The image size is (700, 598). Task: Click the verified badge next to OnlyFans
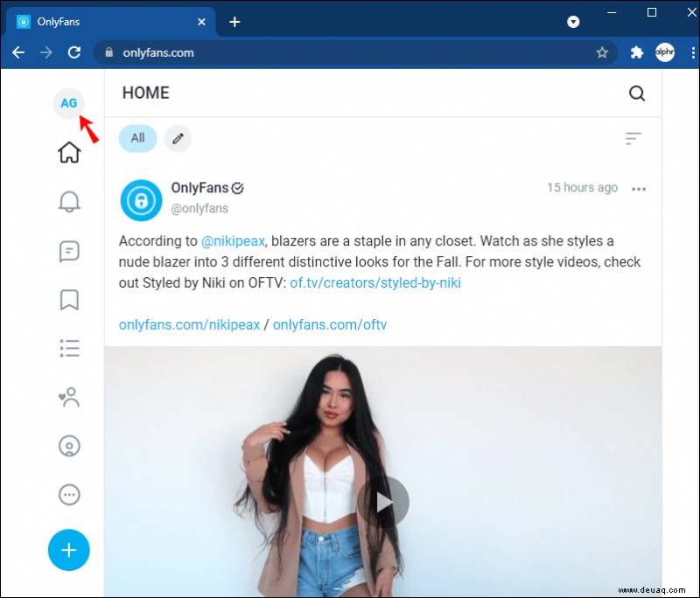[237, 188]
